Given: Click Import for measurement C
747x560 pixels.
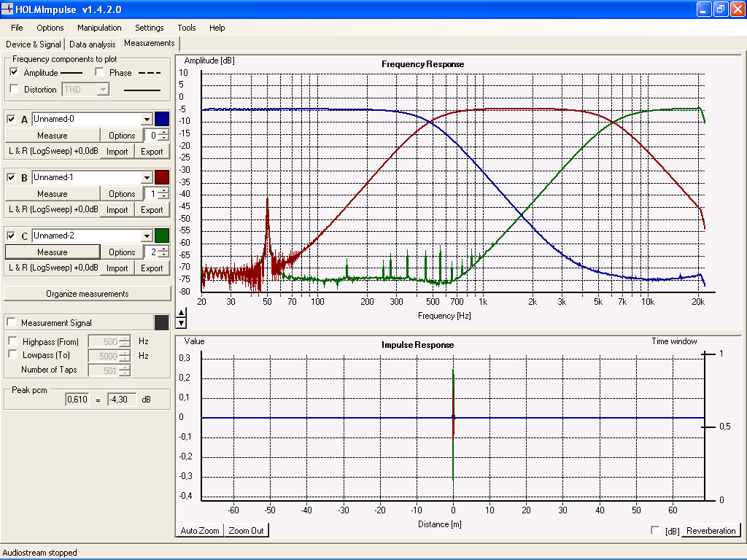Looking at the screenshot, I should point(117,268).
